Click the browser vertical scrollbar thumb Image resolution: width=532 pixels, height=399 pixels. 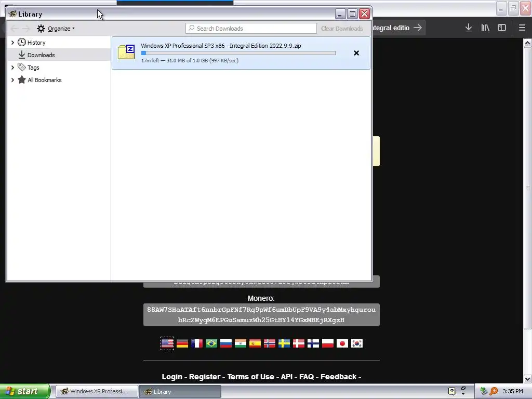click(527, 188)
